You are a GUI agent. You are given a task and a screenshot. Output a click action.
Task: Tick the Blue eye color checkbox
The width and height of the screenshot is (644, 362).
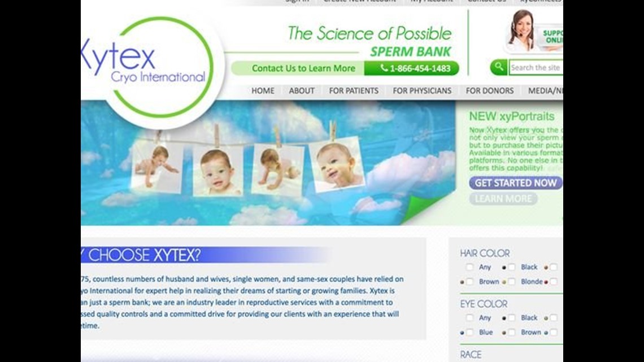coord(469,333)
